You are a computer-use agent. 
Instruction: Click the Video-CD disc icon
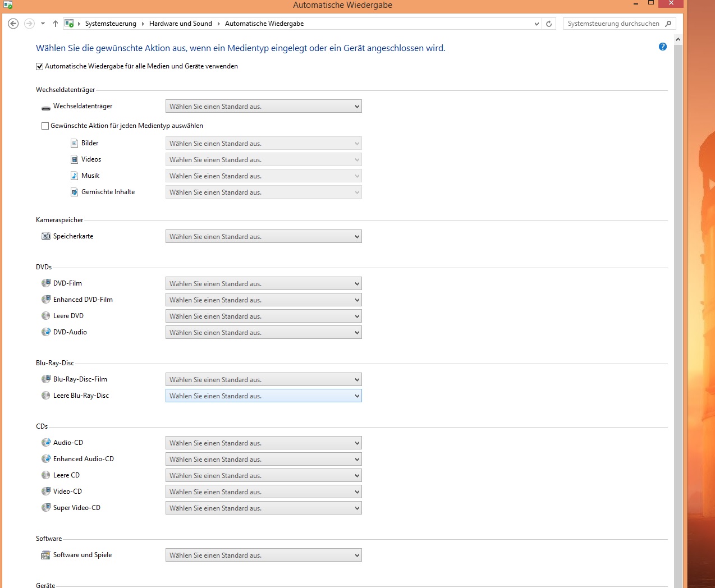coord(46,491)
